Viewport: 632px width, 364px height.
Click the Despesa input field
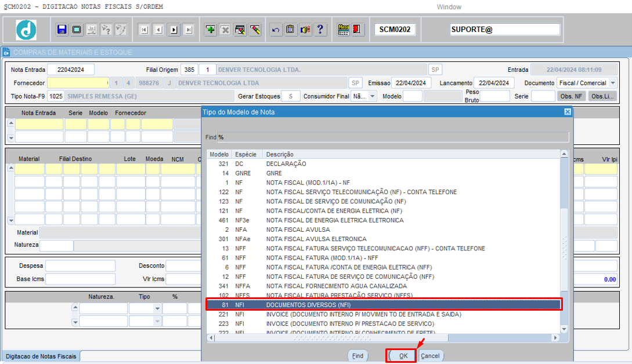click(x=80, y=265)
